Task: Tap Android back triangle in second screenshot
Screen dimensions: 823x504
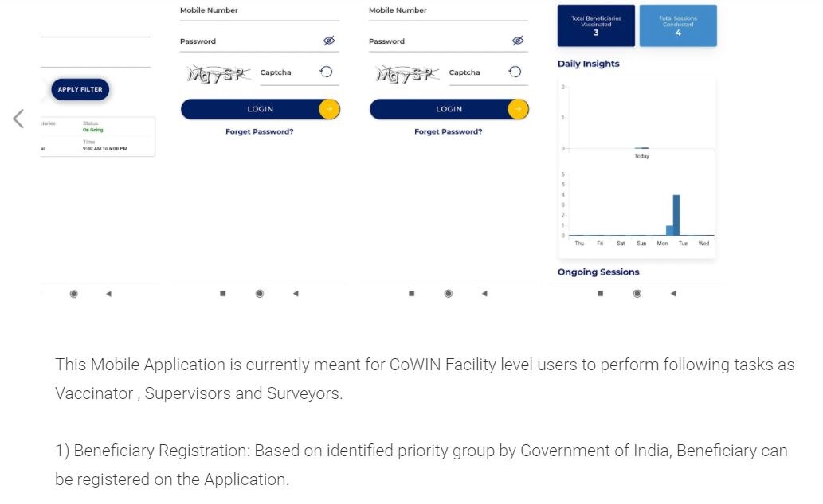Action: (296, 293)
